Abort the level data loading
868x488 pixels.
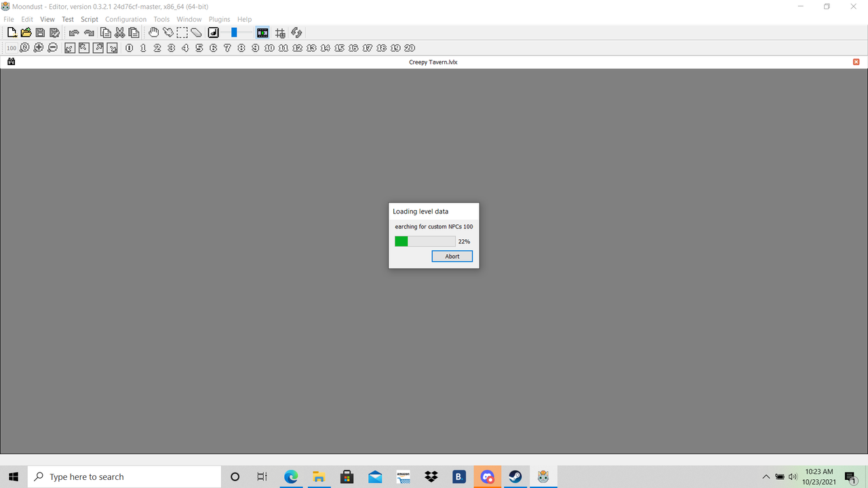(452, 256)
